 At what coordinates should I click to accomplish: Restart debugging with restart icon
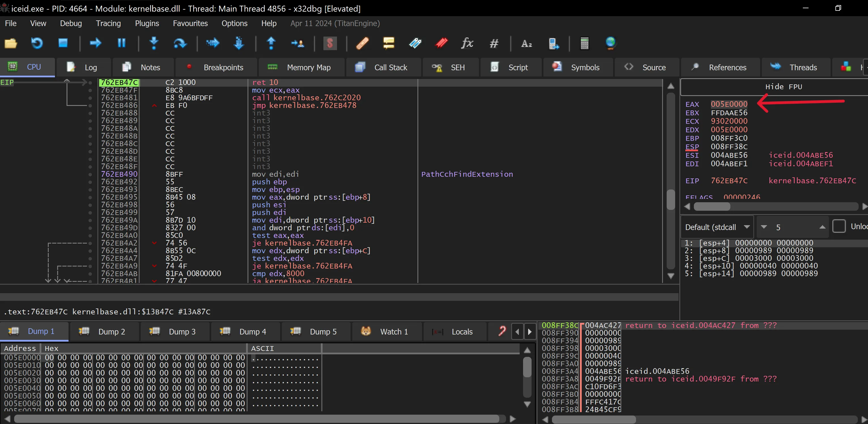pos(37,43)
